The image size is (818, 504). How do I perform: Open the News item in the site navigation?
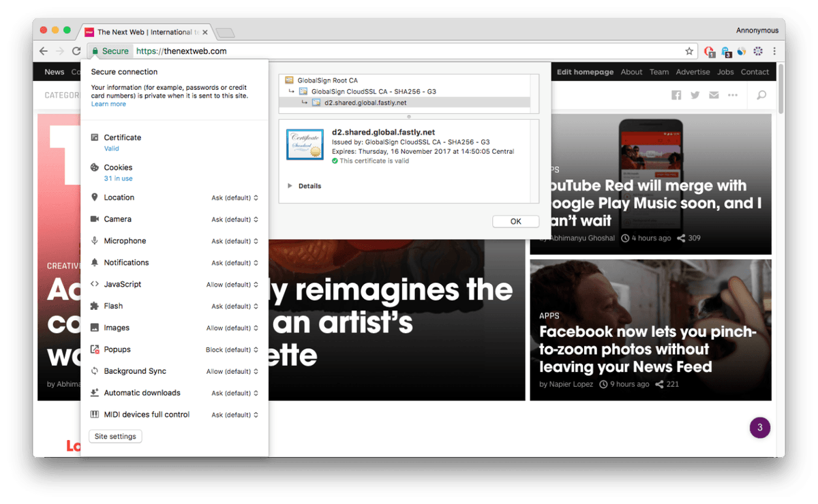pyautogui.click(x=55, y=72)
